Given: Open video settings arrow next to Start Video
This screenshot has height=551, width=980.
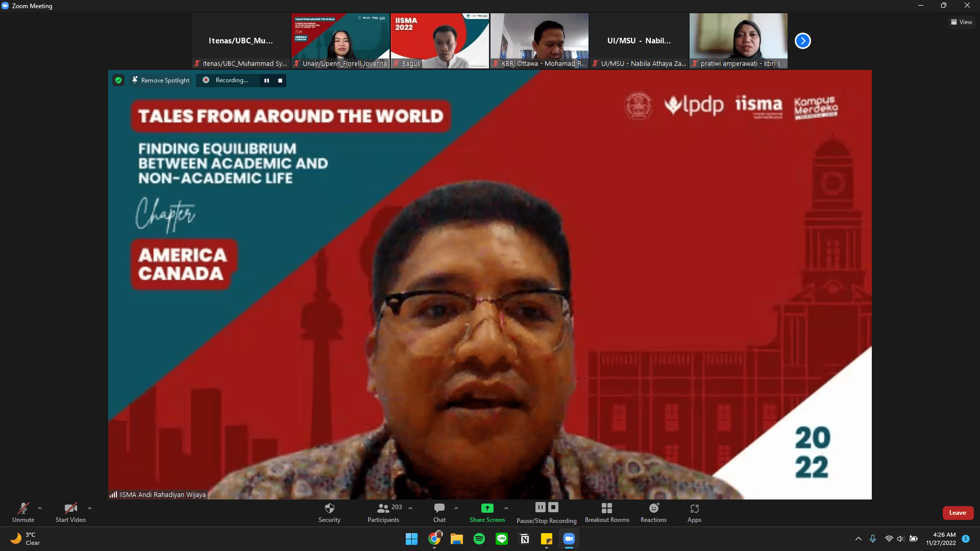Looking at the screenshot, I should tap(90, 508).
